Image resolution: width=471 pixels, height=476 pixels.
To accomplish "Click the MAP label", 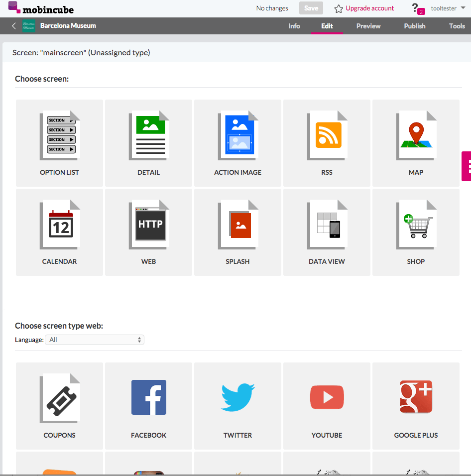I will pos(416,172).
